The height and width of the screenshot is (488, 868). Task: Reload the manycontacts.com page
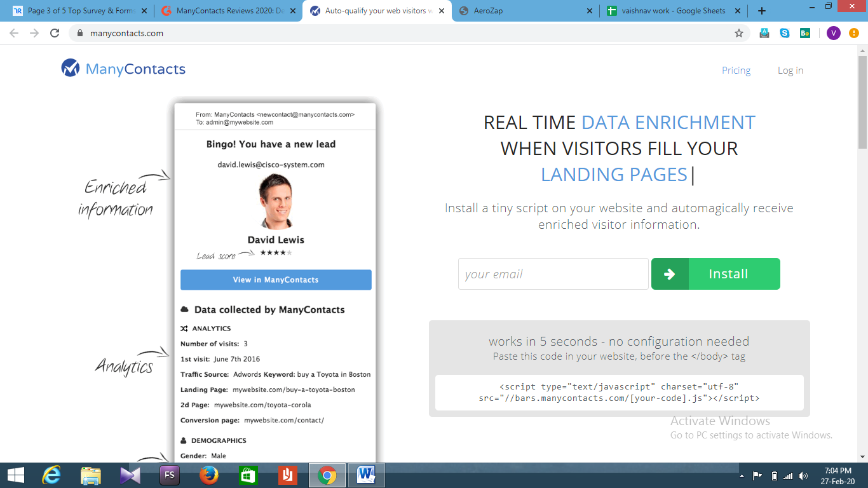tap(55, 33)
